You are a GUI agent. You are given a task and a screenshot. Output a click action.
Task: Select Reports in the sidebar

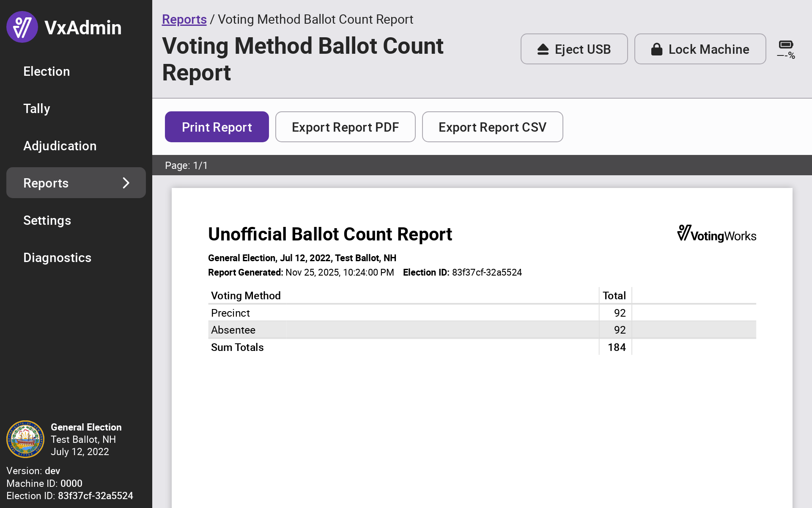pyautogui.click(x=46, y=183)
